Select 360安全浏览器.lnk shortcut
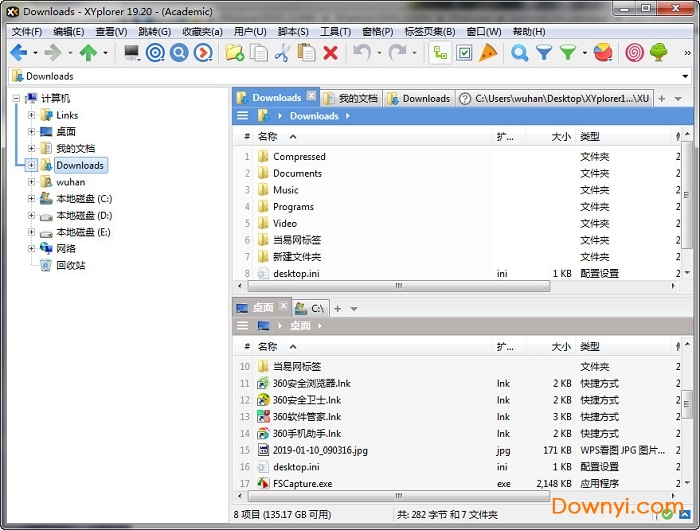 pos(455,384)
